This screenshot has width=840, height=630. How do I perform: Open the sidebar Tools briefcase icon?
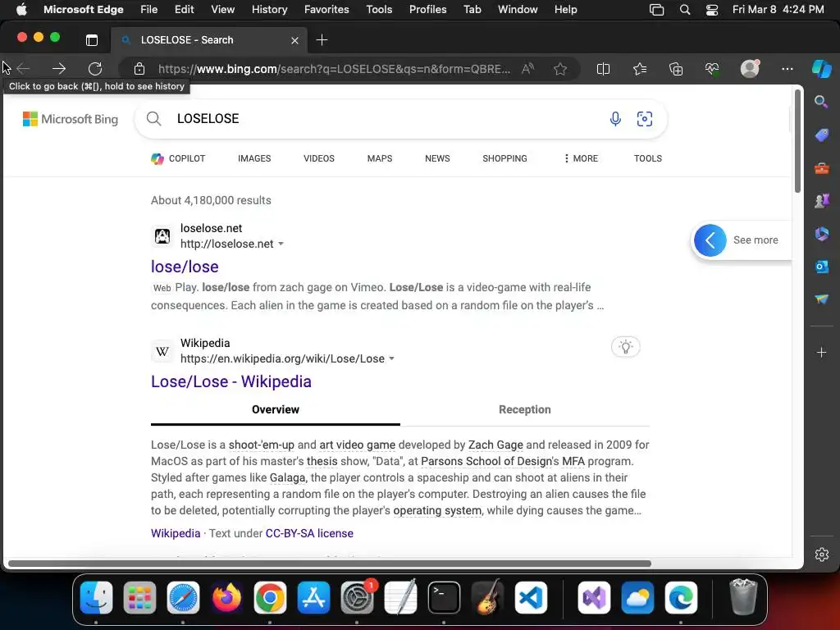click(822, 169)
